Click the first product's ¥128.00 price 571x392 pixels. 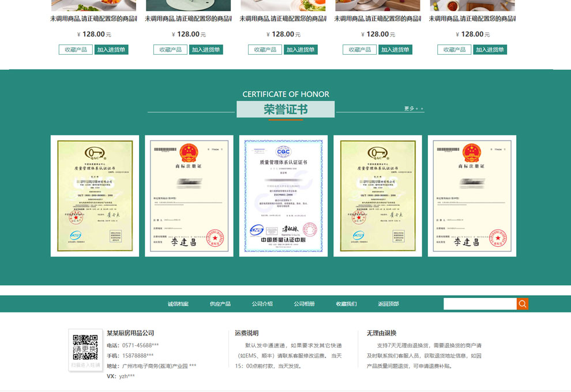(94, 34)
